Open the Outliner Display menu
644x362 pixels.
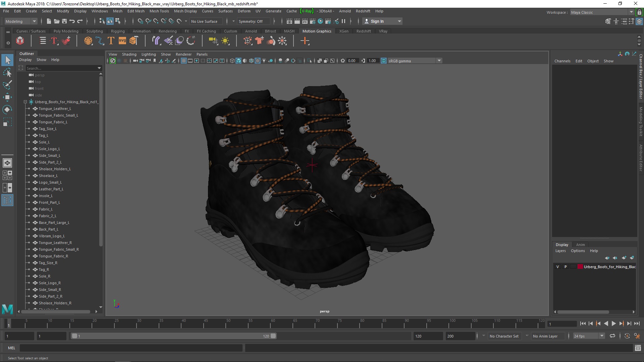pos(25,60)
